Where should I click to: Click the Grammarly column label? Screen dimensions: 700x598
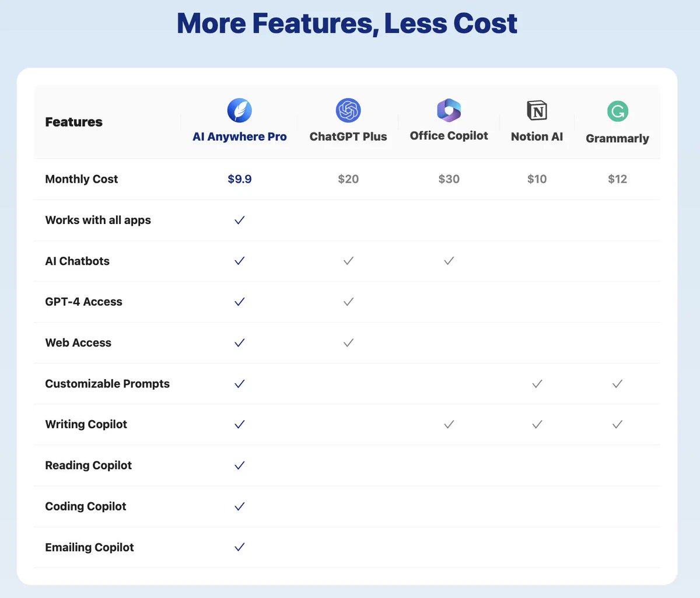617,138
